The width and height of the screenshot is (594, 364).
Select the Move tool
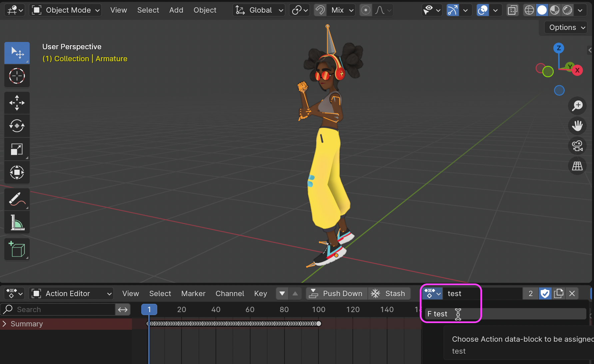click(x=17, y=103)
